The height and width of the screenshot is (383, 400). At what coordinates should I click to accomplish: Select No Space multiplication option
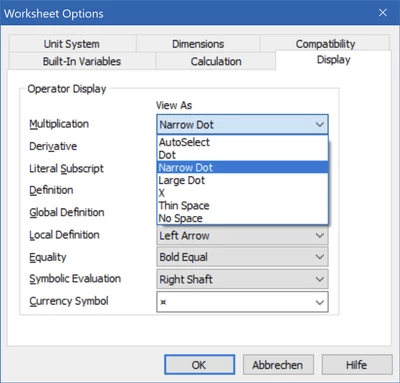242,218
